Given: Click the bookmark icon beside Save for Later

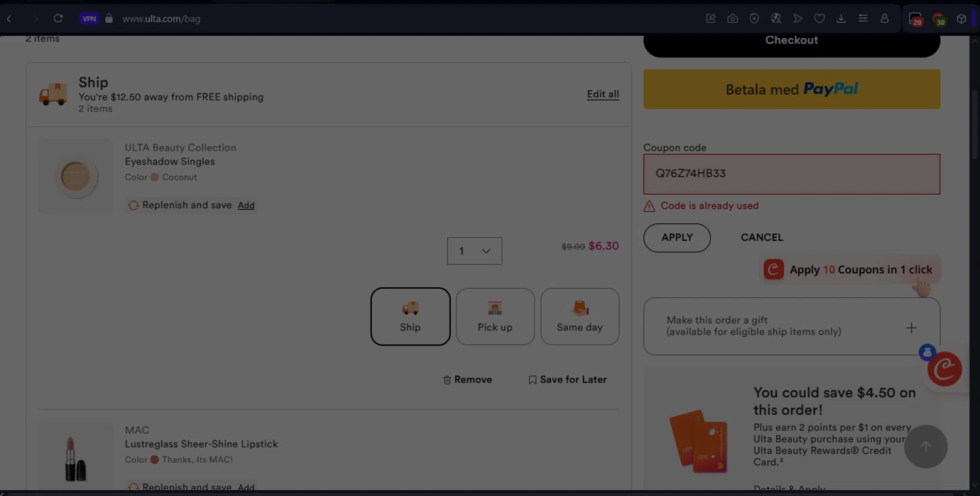Looking at the screenshot, I should click(532, 380).
